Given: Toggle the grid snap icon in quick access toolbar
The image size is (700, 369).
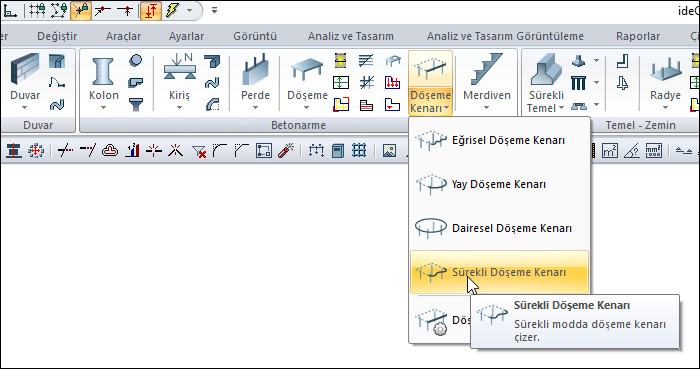Looking at the screenshot, I should (x=37, y=11).
